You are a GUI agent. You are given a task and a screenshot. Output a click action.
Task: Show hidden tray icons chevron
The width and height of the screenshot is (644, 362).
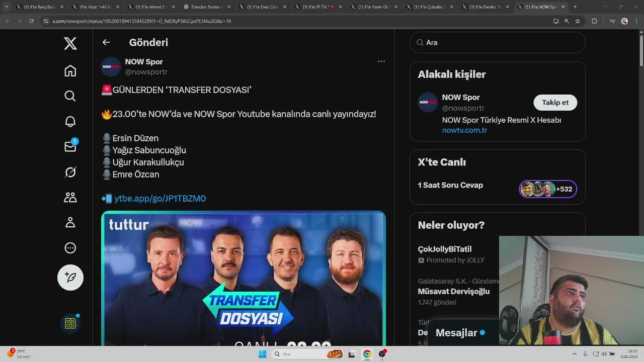click(x=575, y=354)
